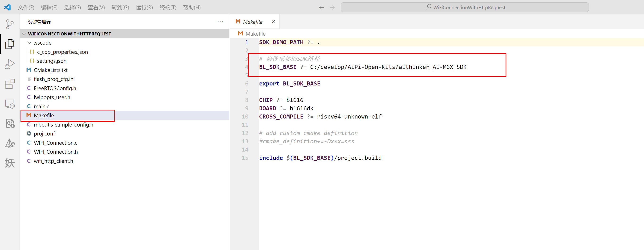Open the Extensions view icon
Screen dimensions: 644x250
pos(10,84)
